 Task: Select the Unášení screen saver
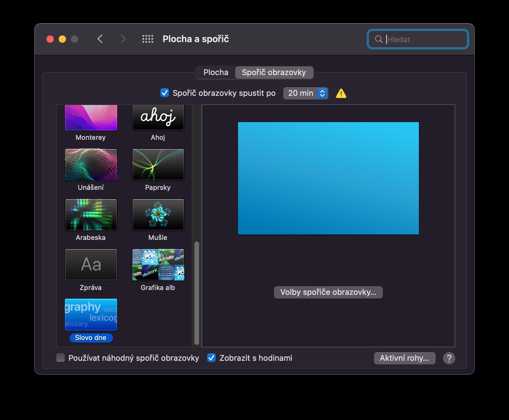[x=91, y=165]
